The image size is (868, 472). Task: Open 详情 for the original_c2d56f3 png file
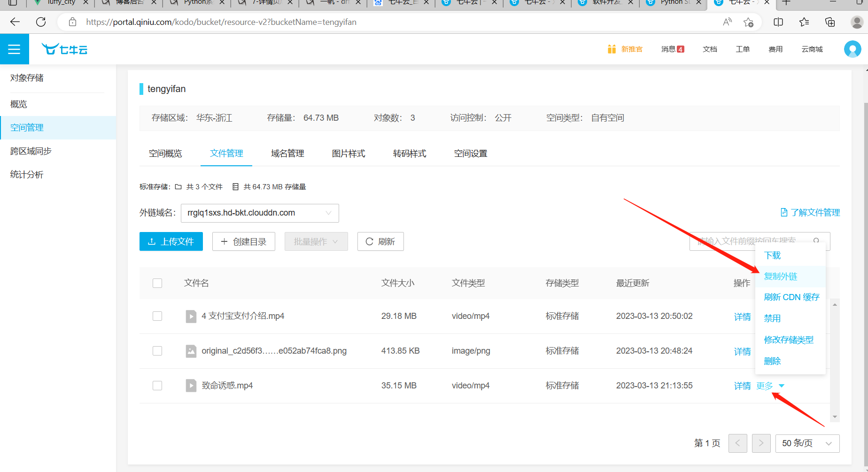743,352
